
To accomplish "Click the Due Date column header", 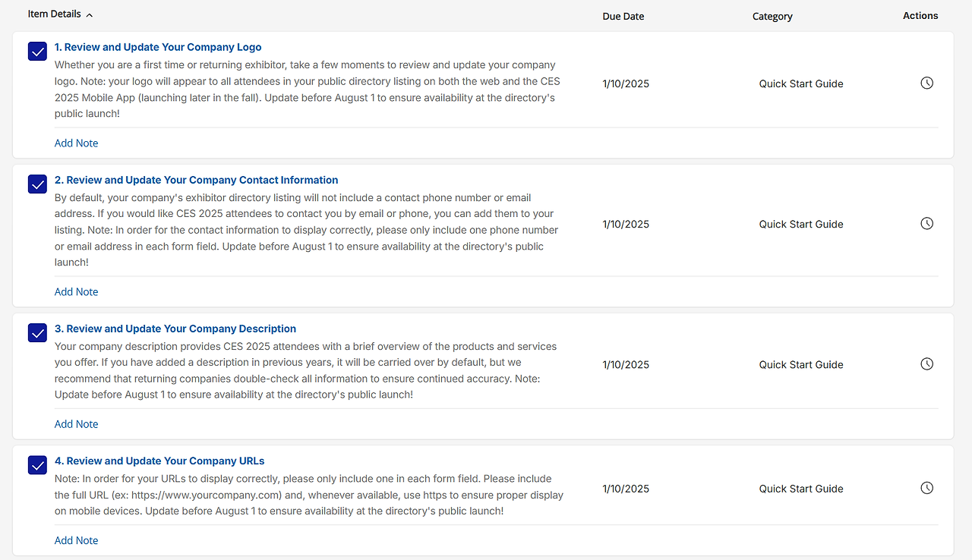I will tap(623, 16).
